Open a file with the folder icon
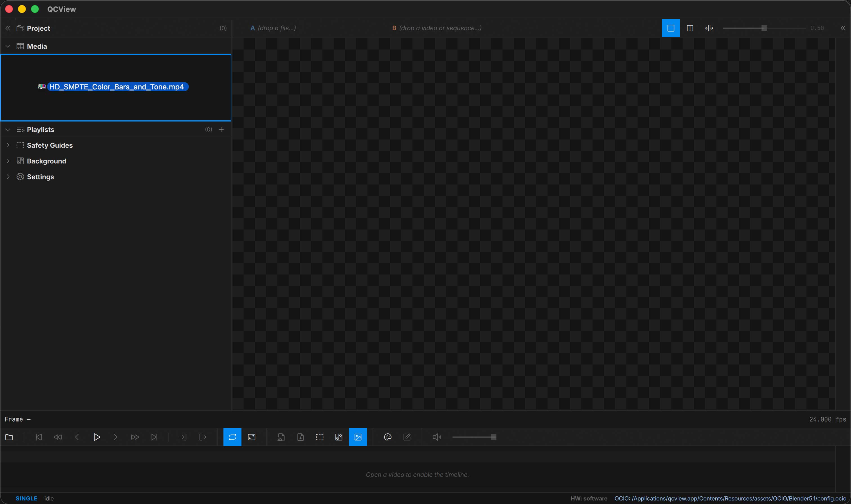Screen dimensions: 851x504 pyautogui.click(x=9, y=437)
